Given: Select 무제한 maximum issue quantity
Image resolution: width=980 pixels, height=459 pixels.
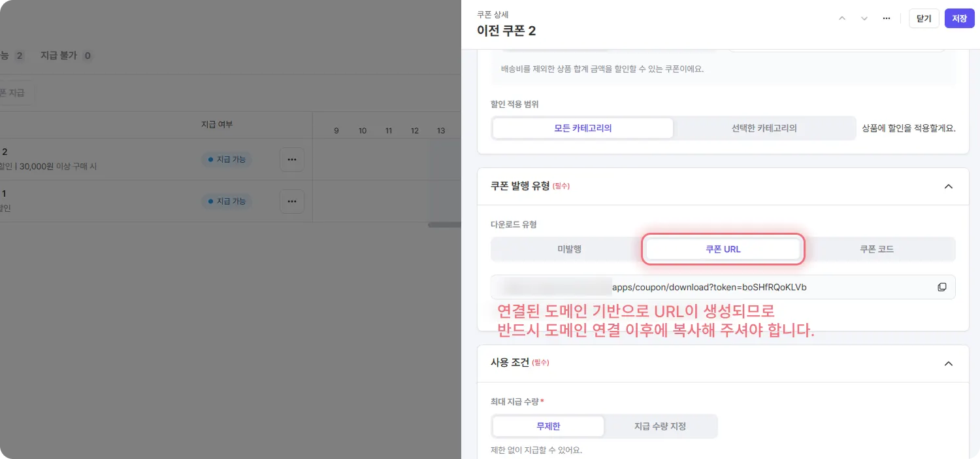Looking at the screenshot, I should (x=548, y=426).
